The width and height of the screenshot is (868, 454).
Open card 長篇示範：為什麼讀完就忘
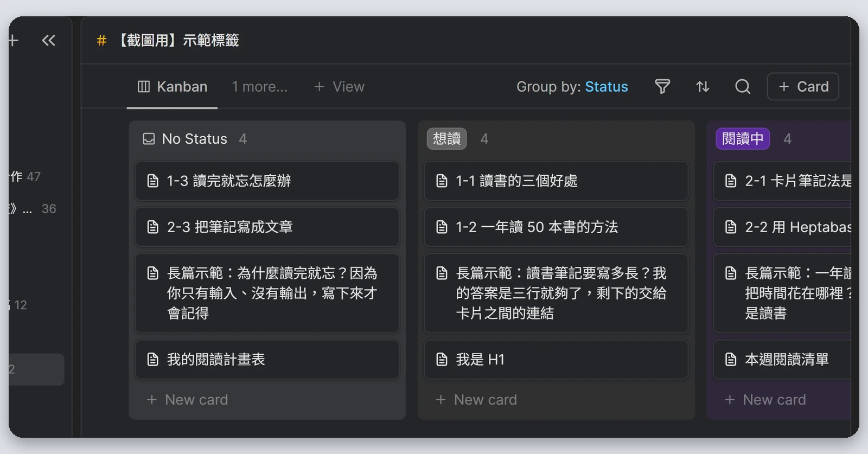tap(267, 293)
